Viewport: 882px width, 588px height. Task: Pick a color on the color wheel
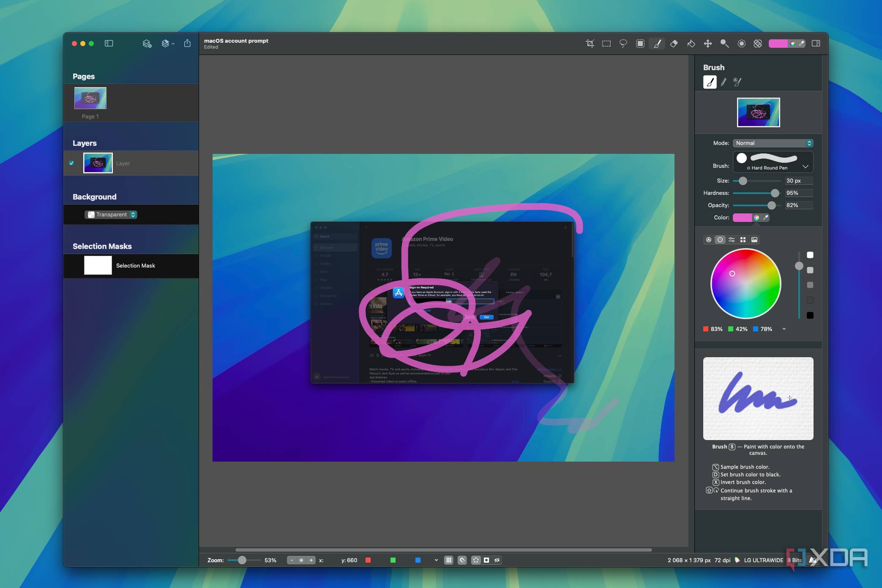[x=746, y=284]
